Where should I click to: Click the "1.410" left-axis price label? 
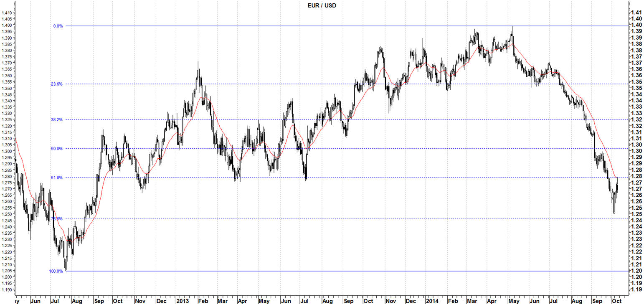click(7, 13)
